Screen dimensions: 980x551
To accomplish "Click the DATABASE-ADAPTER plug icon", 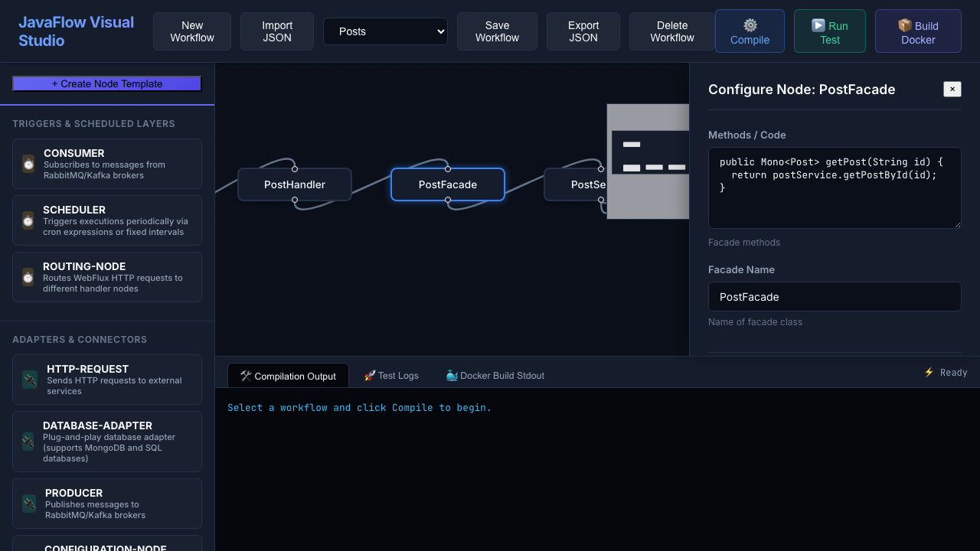I will coord(28,442).
